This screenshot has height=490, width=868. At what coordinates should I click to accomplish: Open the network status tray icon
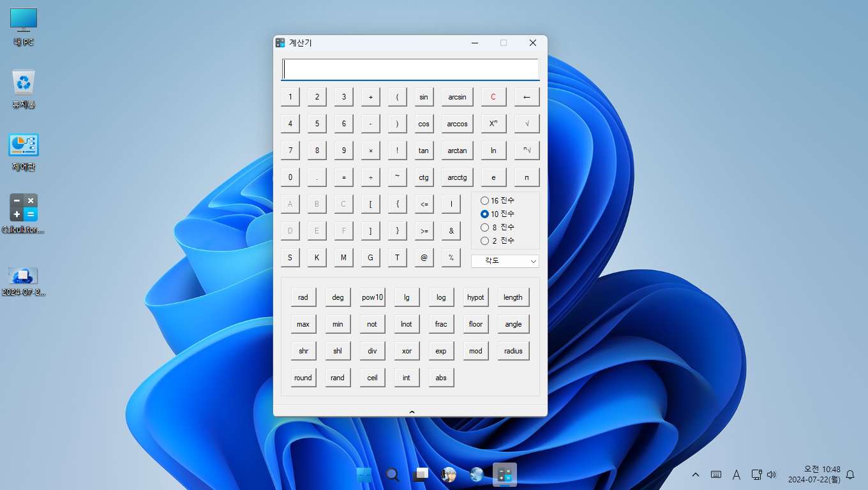click(756, 475)
